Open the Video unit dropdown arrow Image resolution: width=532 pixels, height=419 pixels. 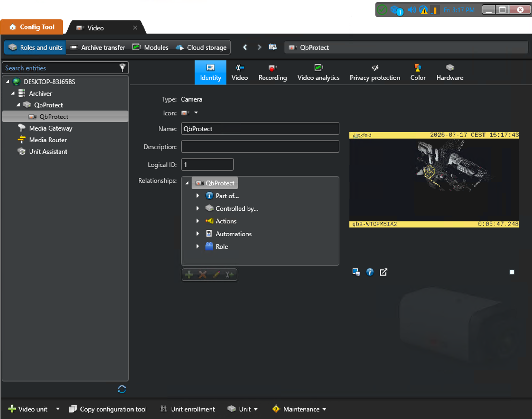58,409
